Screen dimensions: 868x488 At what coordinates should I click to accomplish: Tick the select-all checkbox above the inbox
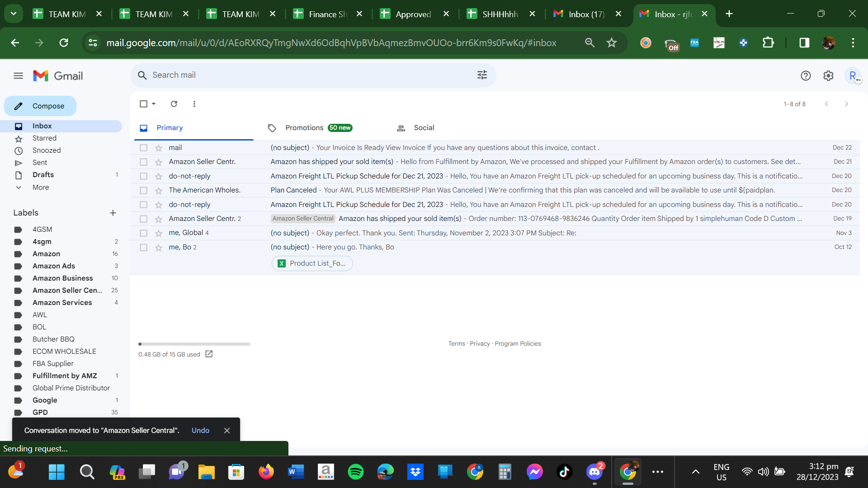[143, 104]
